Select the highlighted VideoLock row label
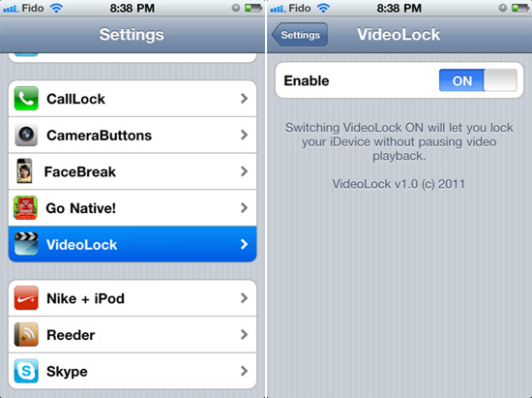 (82, 244)
